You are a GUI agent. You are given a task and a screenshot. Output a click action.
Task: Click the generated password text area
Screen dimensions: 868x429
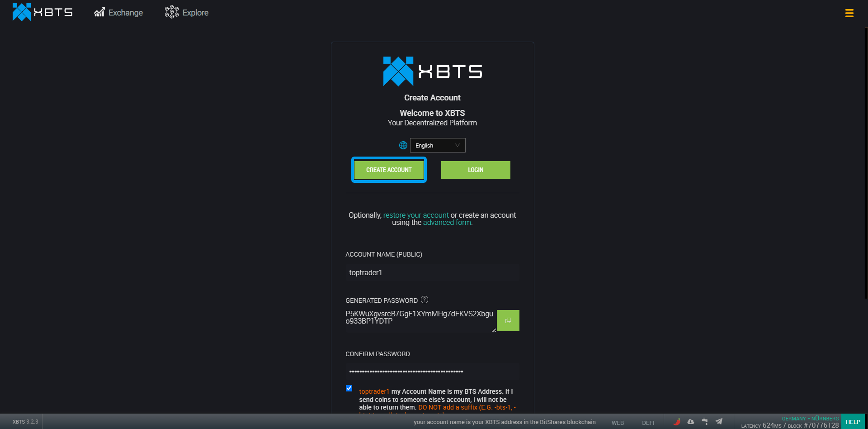[x=421, y=321]
